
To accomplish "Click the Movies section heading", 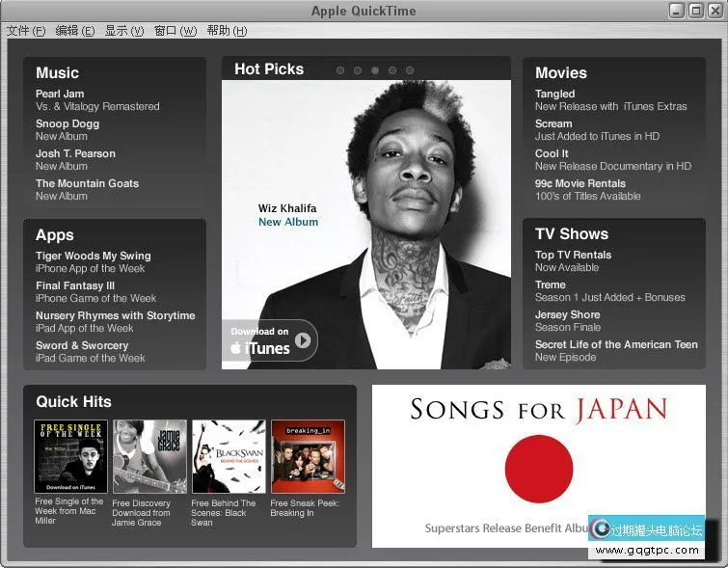I will coord(561,73).
